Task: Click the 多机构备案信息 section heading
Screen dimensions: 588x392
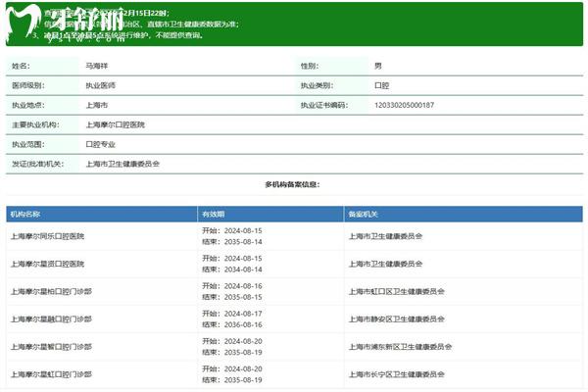Action: coord(292,184)
